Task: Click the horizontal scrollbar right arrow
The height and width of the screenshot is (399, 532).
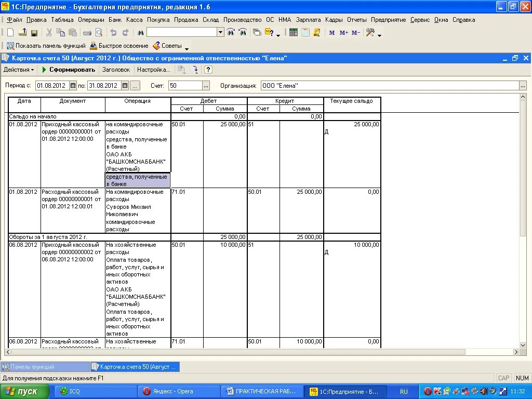Action: tap(516, 352)
